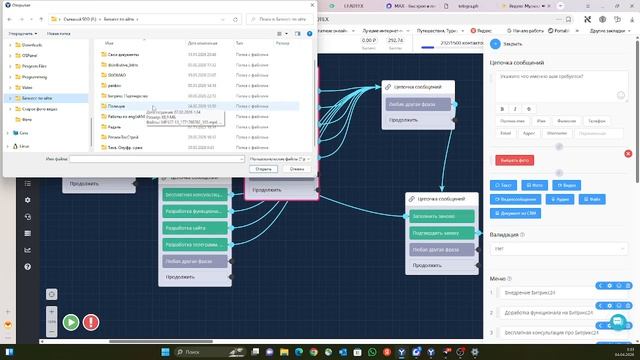Open the statistics chart icon in sidebar

(x=27, y=250)
